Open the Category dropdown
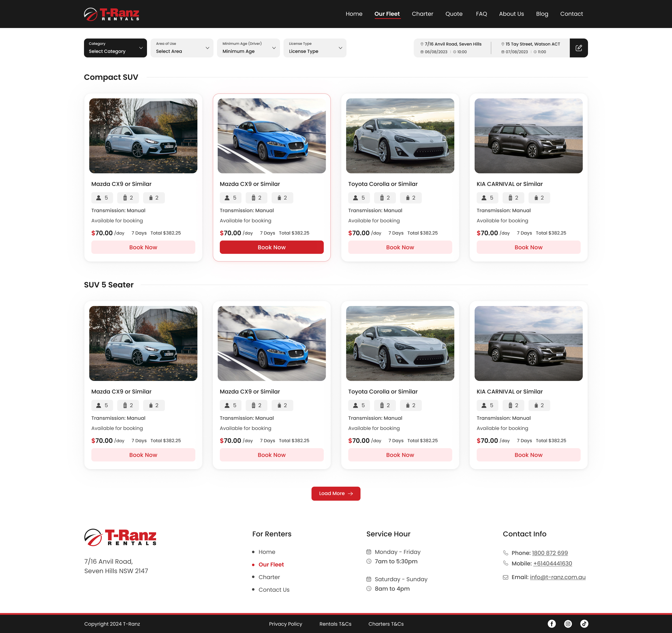The image size is (672, 633). [x=115, y=48]
